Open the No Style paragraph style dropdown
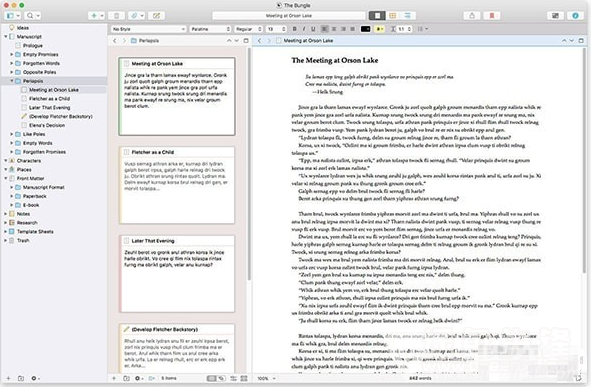The height and width of the screenshot is (387, 591). [149, 29]
